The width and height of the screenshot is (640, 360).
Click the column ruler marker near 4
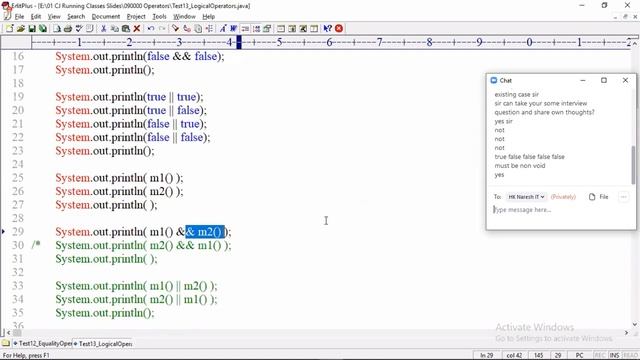(x=239, y=42)
